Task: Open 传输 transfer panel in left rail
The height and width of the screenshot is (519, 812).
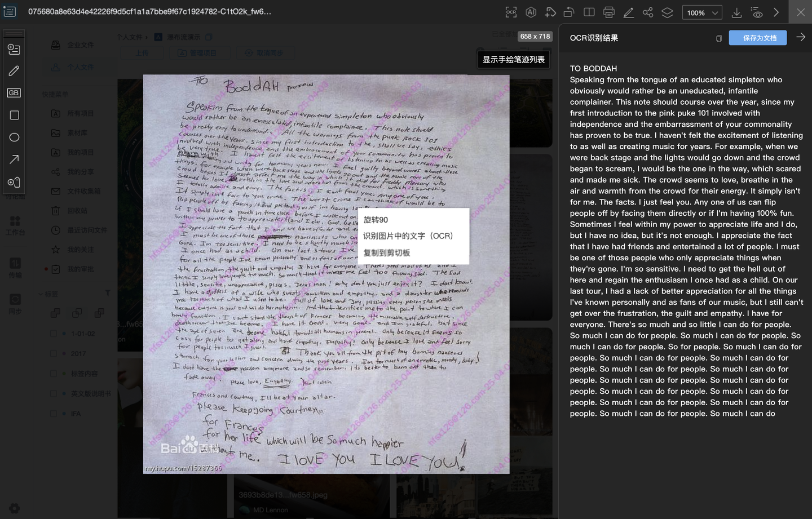Action: [15, 268]
